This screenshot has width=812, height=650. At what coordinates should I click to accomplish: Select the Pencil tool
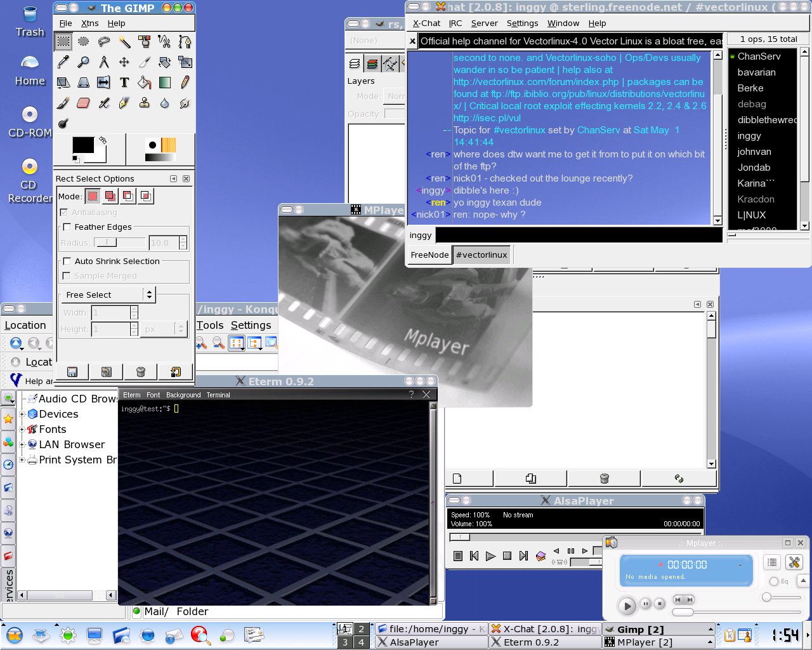click(x=185, y=83)
